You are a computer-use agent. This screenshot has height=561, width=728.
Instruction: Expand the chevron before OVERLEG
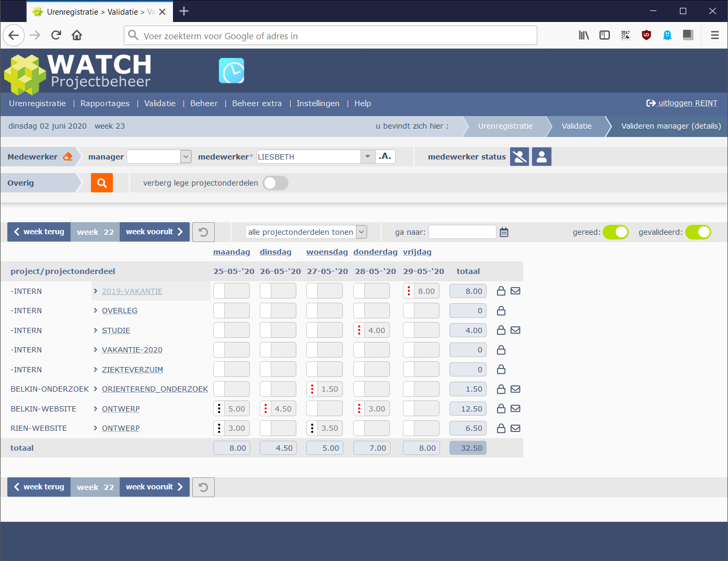pyautogui.click(x=96, y=311)
